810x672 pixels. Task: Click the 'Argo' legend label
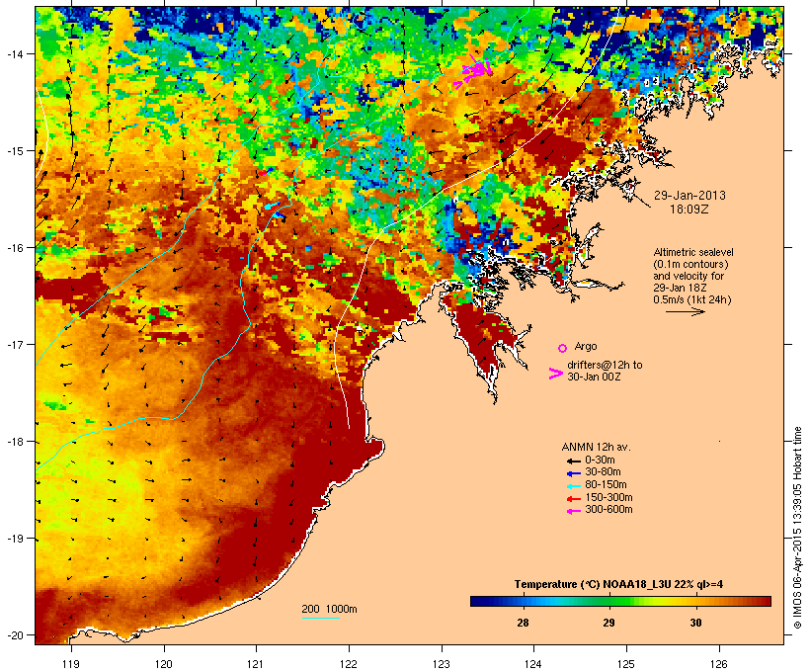586,346
